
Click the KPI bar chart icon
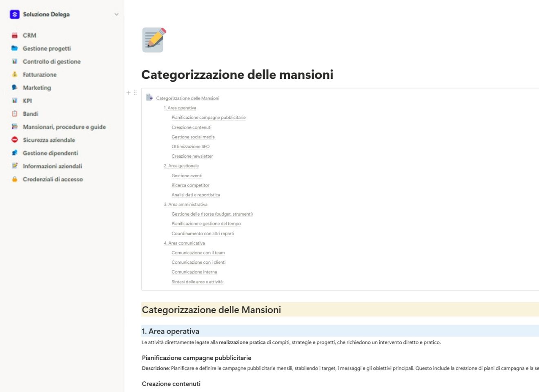(x=15, y=100)
